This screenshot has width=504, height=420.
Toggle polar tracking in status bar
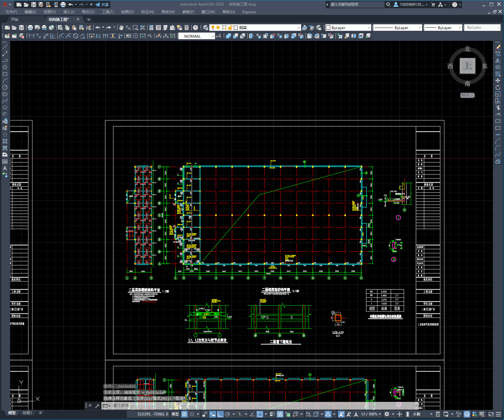228,414
